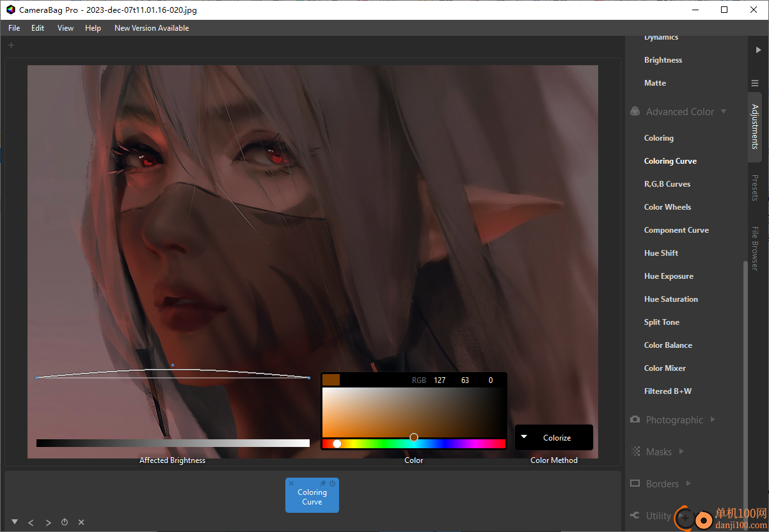This screenshot has height=532, width=769.
Task: Add the Hue Shift adjustment
Action: [661, 253]
